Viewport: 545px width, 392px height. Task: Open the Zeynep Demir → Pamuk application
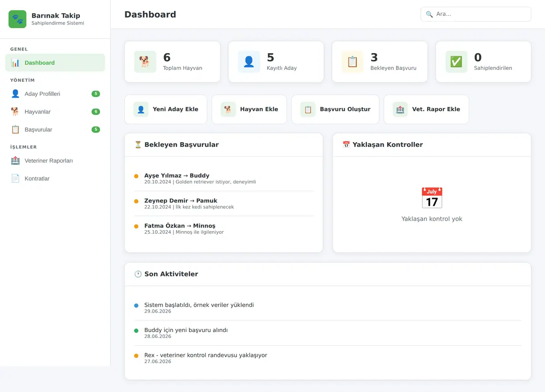pyautogui.click(x=224, y=203)
